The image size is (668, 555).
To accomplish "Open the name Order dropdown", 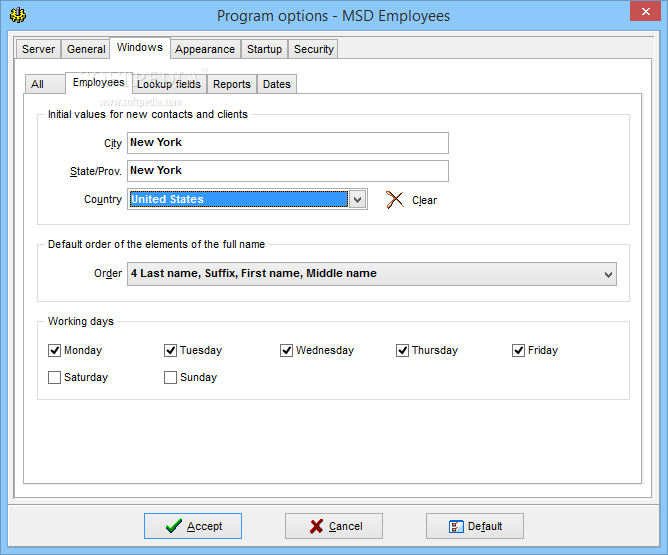I will [x=371, y=274].
